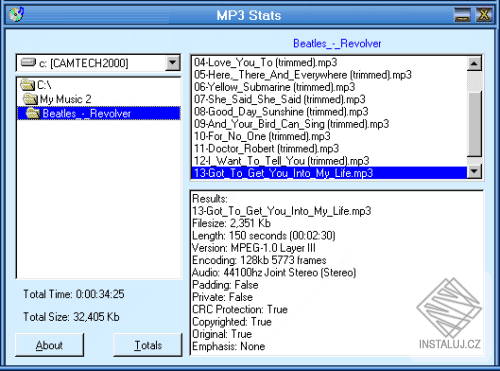This screenshot has height=371, width=500.
Task: Click the drive icon in drive selector
Action: tap(28, 62)
